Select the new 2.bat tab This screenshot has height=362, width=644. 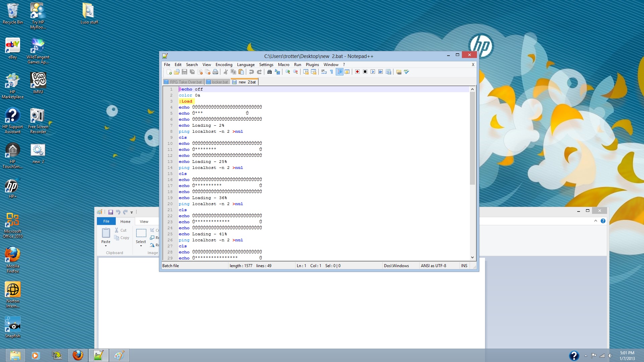tap(244, 82)
